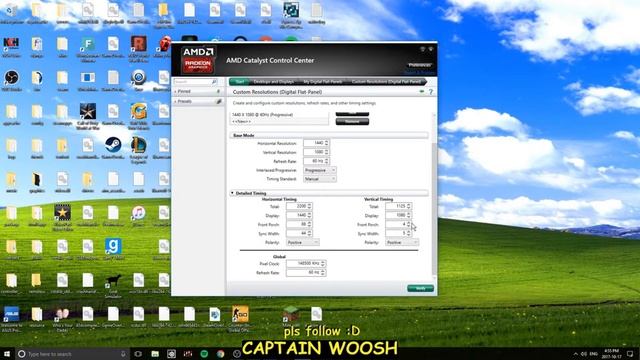Click the Catalyst search input box

pyautogui.click(x=192, y=82)
